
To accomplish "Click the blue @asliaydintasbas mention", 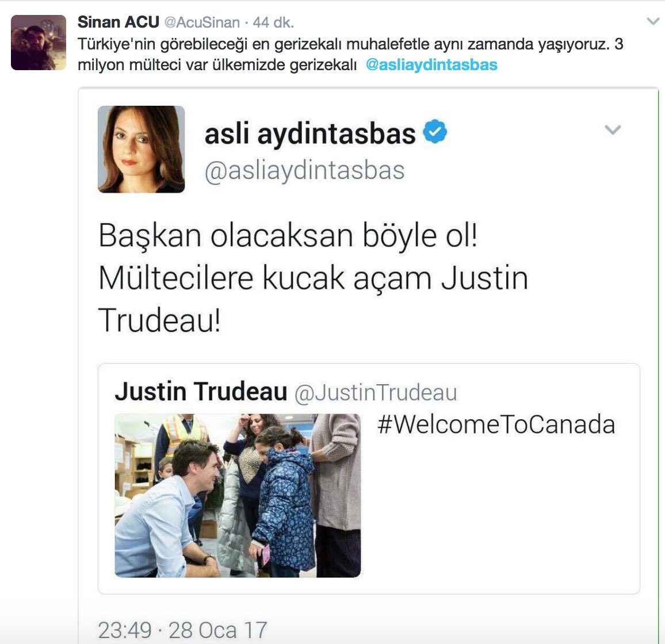I will point(431,65).
